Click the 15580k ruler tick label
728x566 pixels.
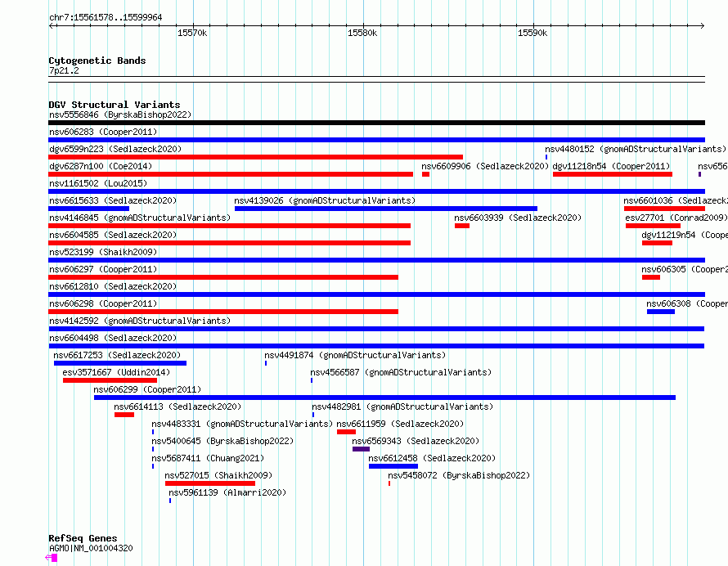(362, 33)
